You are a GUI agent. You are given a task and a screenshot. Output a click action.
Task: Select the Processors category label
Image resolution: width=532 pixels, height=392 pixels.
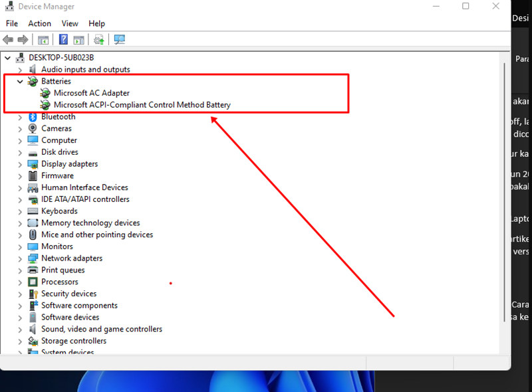59,282
